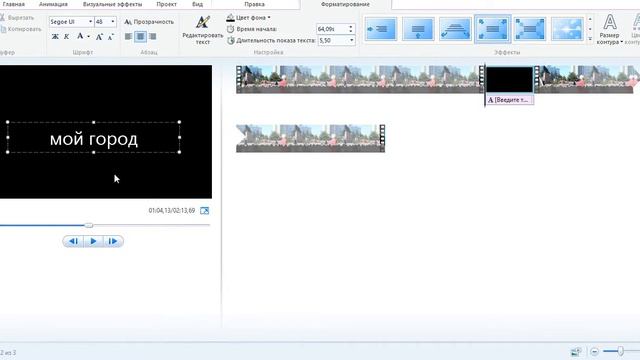Click the Прозрачность transparency button
640x360 pixels.
coord(149,22)
